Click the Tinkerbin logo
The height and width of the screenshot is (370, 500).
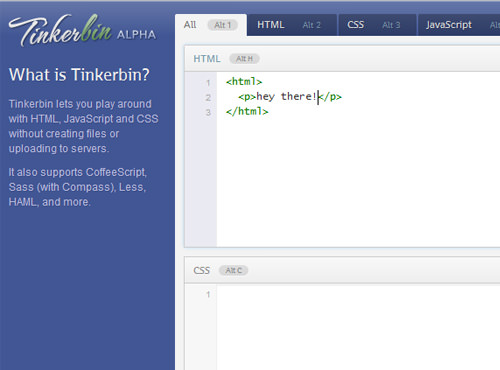tap(61, 30)
